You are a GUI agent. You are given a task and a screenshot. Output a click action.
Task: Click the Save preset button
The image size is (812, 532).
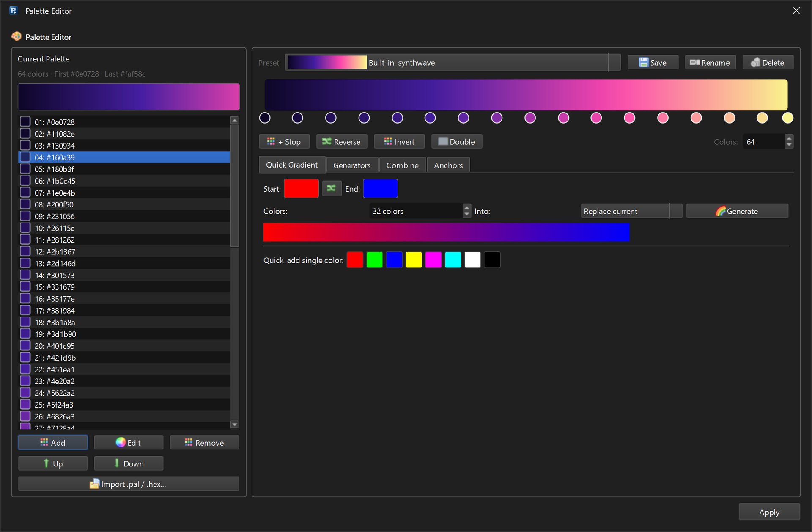653,63
